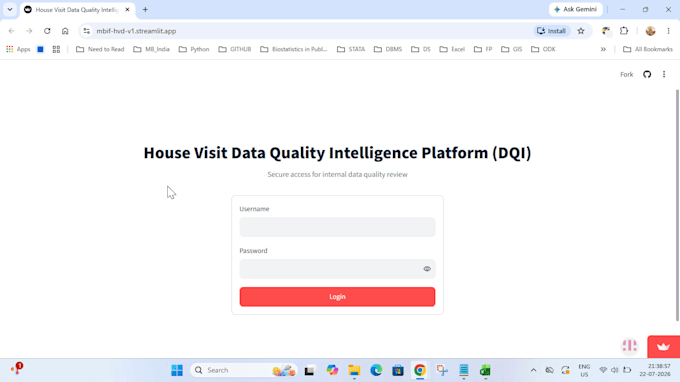Open the GITHUB bookmark folder
The image size is (680, 382).
(x=235, y=49)
